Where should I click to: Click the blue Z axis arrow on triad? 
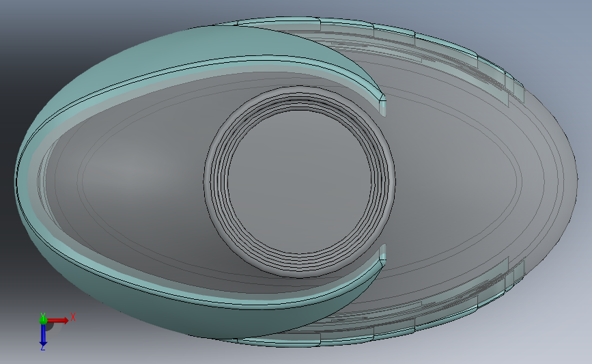(x=43, y=335)
